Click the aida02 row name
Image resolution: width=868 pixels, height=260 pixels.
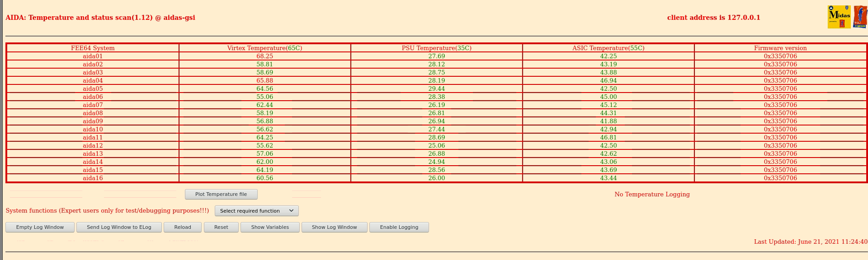(93, 65)
